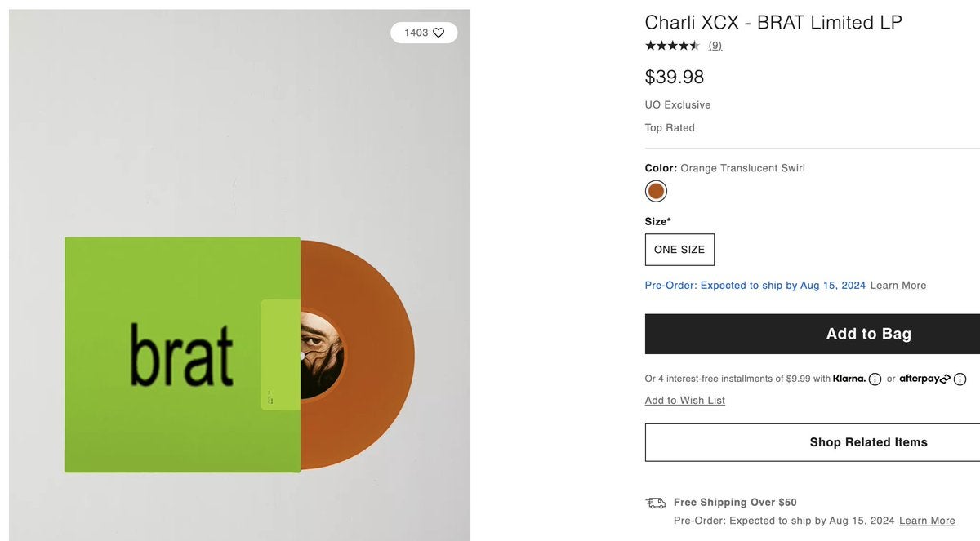This screenshot has width=980, height=541.
Task: Click the green brat album cover
Action: point(163,354)
